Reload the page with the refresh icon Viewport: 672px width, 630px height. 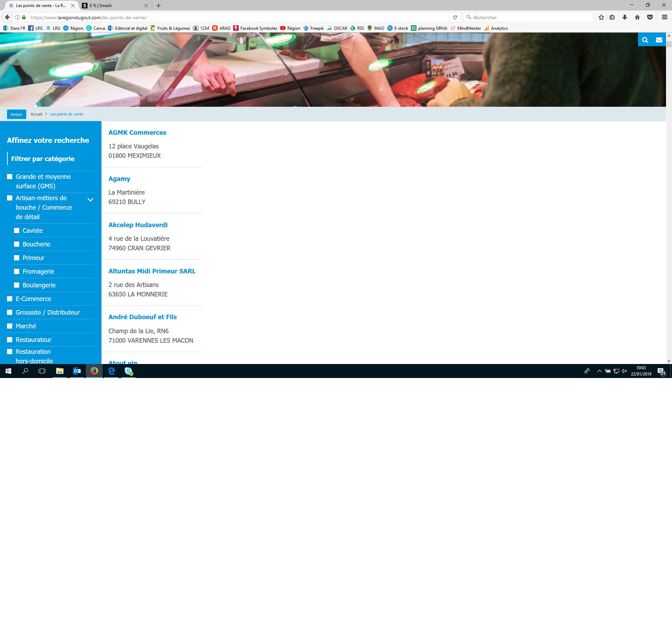(455, 17)
